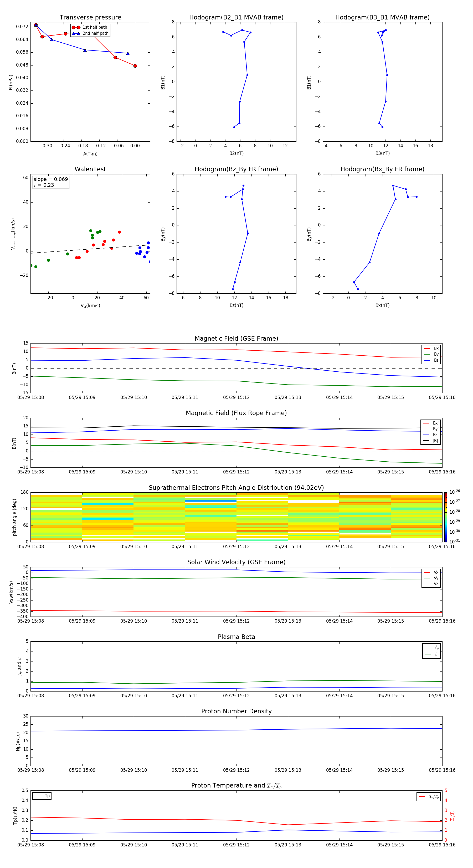Viewport: 473px width, 868px height.
Task: Click the 'B3(nT)' x-axis label
Action: point(382,153)
